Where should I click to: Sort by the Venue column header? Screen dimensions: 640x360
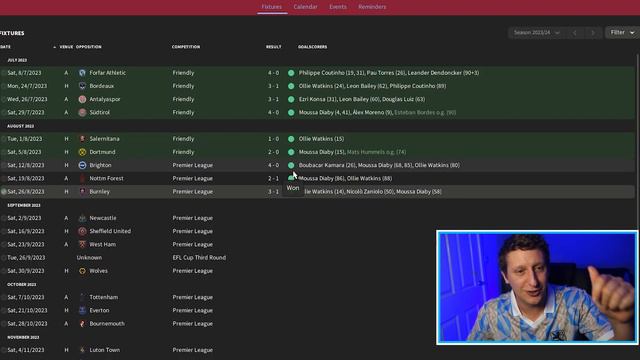click(66, 47)
